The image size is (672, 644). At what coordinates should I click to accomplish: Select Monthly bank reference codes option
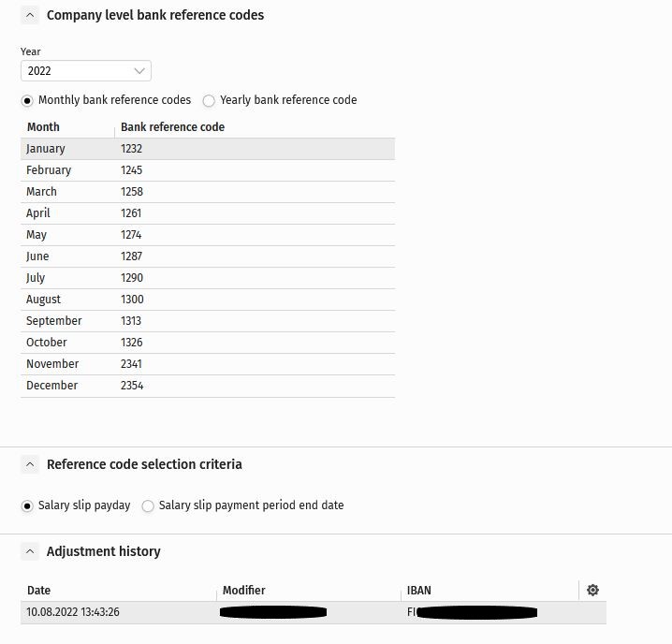coord(27,101)
